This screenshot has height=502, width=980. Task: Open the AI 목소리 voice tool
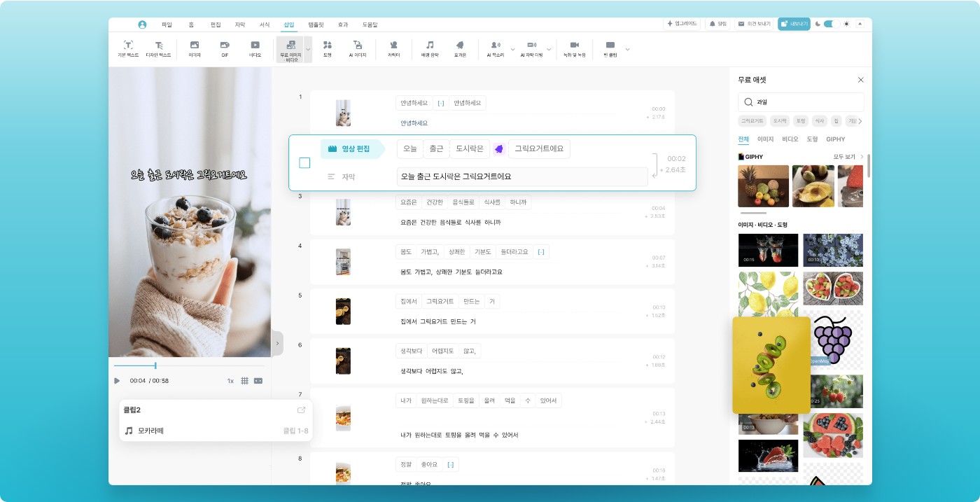coord(496,48)
